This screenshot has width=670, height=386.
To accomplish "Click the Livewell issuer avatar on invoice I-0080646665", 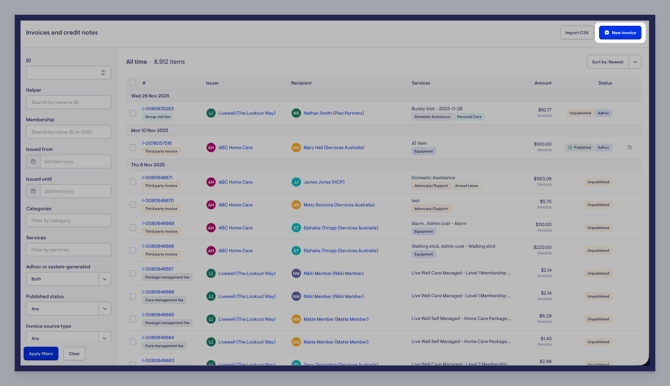I will click(x=211, y=319).
